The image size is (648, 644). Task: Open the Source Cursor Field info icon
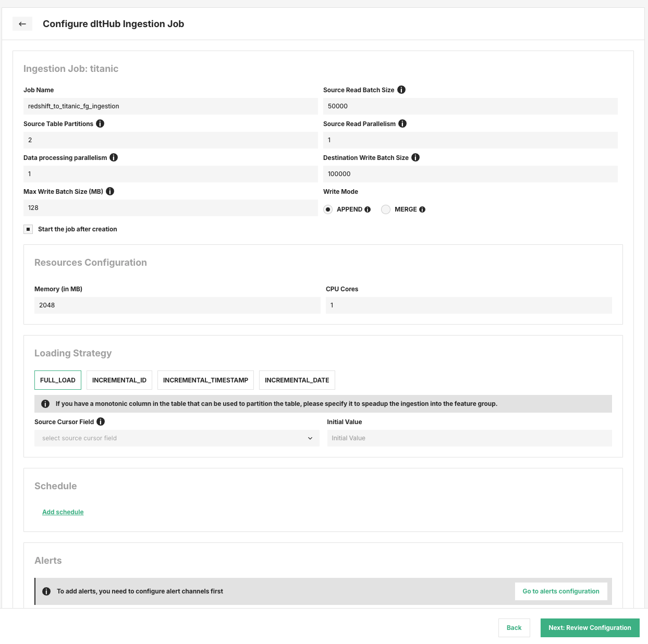pos(100,422)
